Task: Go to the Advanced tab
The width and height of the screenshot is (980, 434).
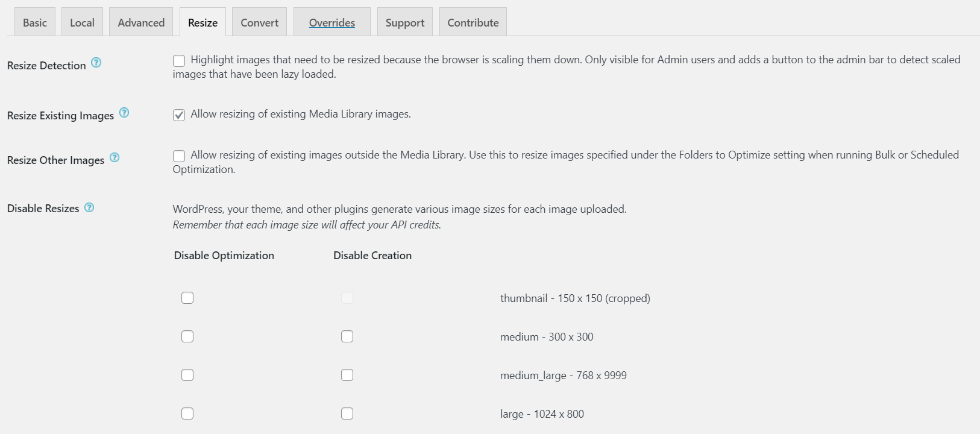Action: (141, 22)
